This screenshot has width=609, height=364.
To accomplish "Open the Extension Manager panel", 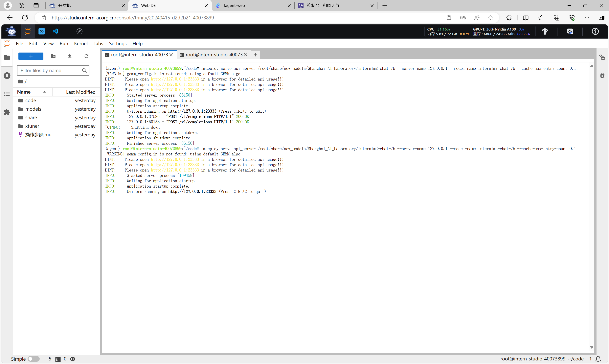I will point(7,112).
